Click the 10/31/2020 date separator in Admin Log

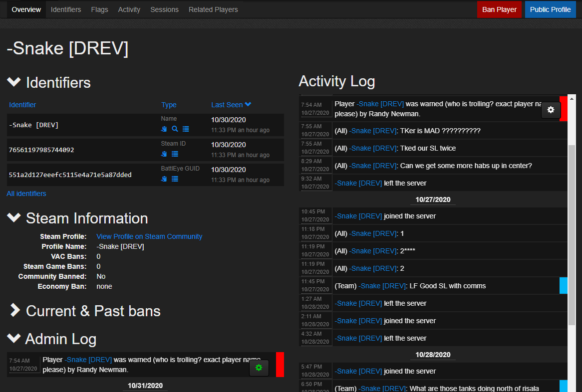pos(145,386)
